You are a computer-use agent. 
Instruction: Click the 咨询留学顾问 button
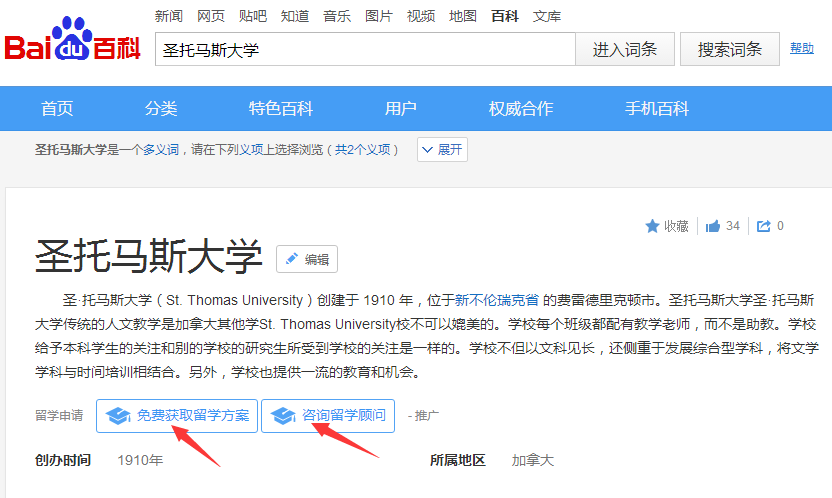[x=328, y=416]
